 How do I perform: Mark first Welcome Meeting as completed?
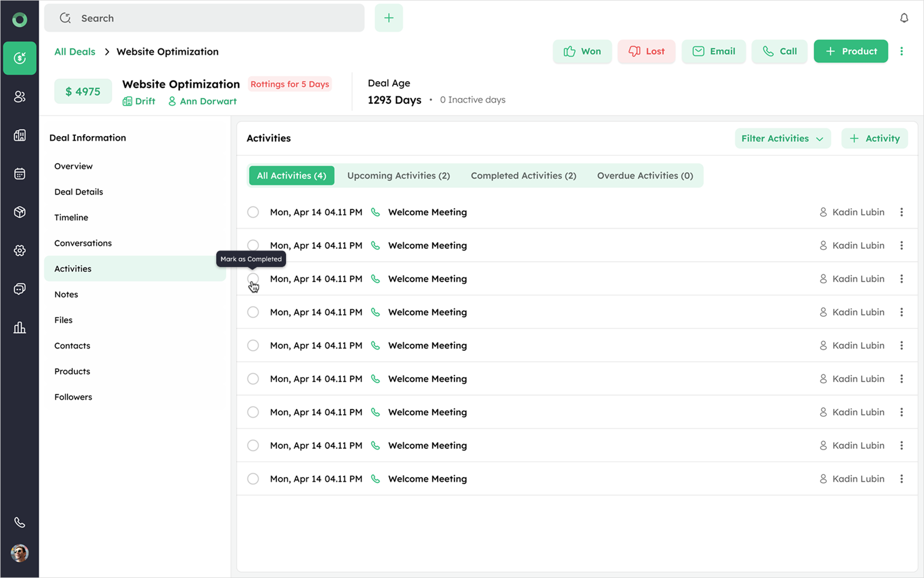[253, 212]
